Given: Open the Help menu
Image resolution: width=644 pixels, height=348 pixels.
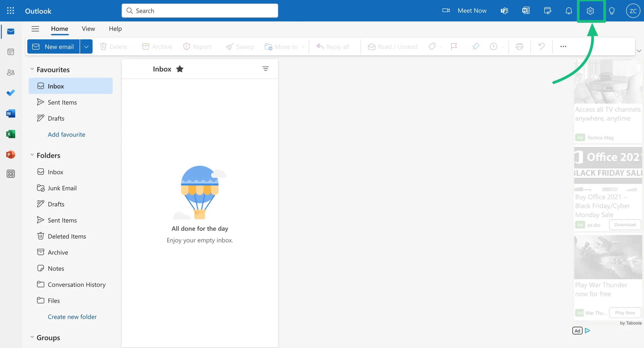Looking at the screenshot, I should click(115, 29).
